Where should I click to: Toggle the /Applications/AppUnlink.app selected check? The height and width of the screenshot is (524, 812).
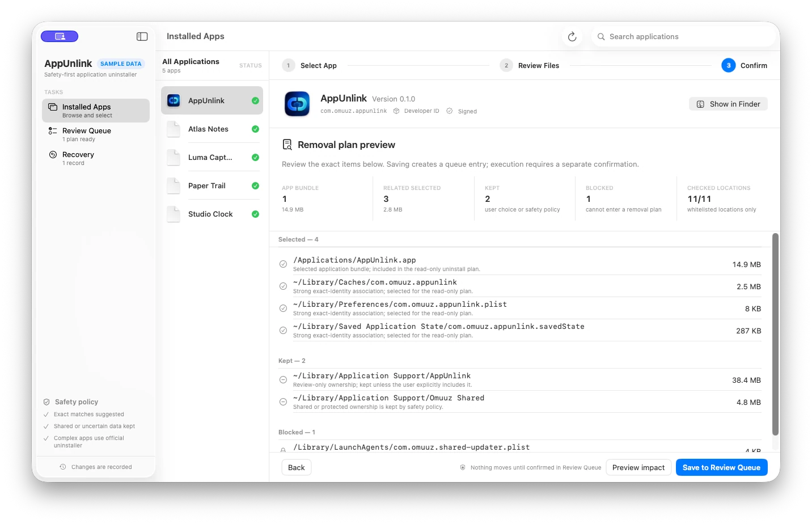pyautogui.click(x=283, y=264)
